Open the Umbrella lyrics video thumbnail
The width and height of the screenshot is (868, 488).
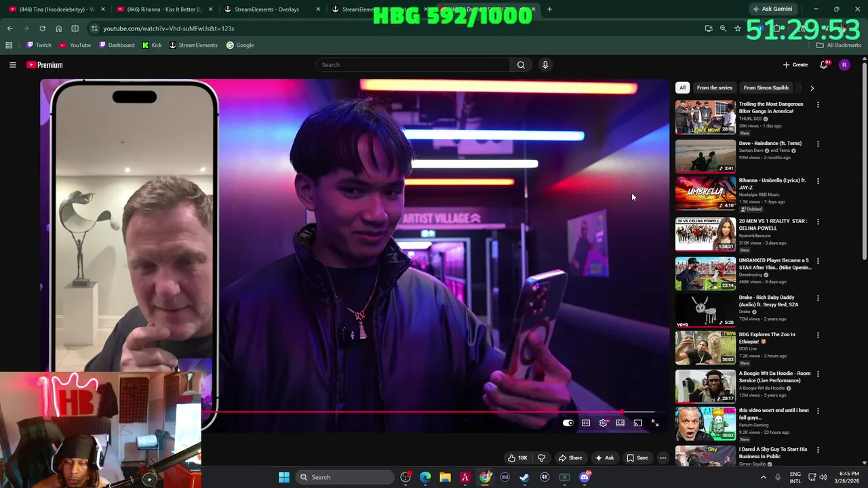pos(705,194)
